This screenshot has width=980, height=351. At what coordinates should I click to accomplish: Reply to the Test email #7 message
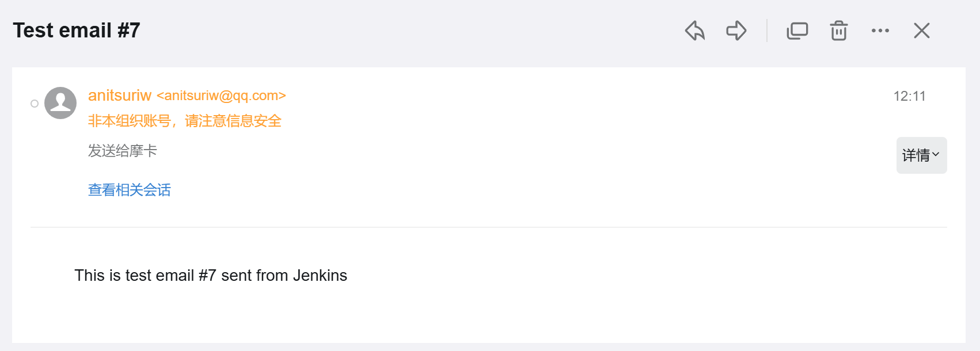[695, 30]
